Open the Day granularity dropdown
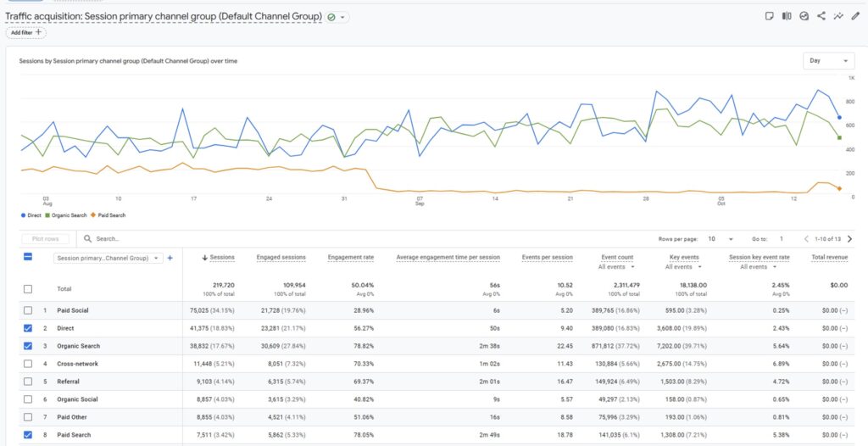The image size is (868, 446). click(x=828, y=61)
